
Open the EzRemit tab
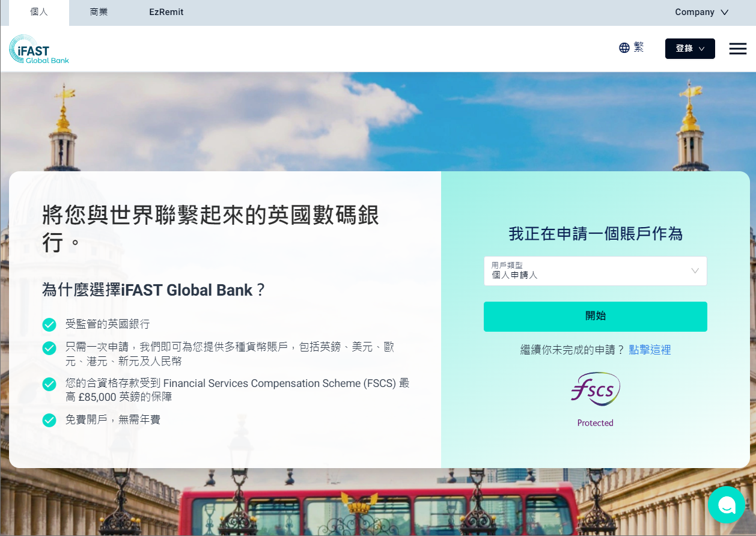point(166,13)
